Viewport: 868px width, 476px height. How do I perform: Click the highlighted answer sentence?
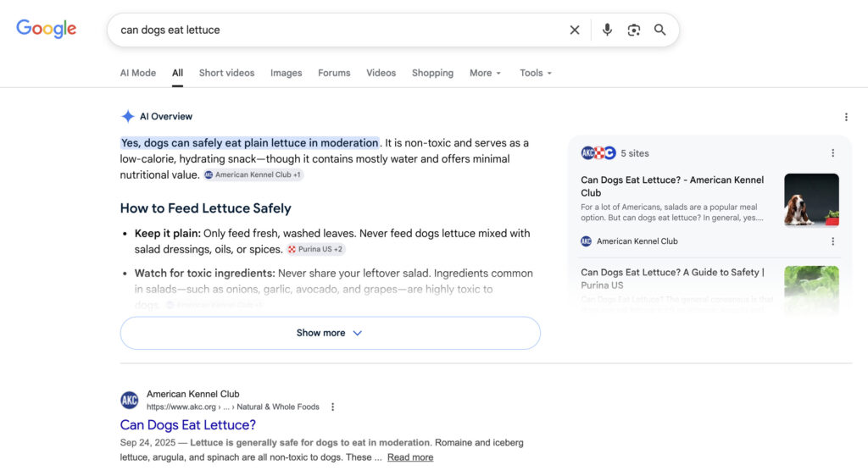tap(250, 143)
